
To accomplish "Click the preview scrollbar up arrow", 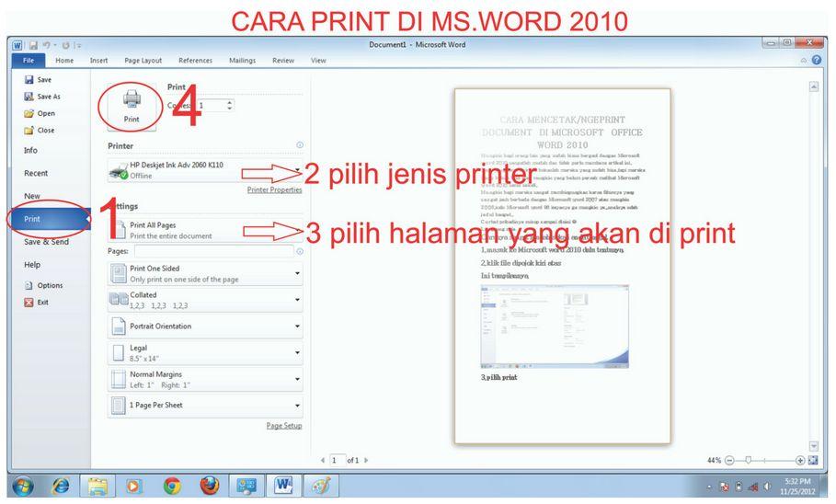I will coord(814,86).
